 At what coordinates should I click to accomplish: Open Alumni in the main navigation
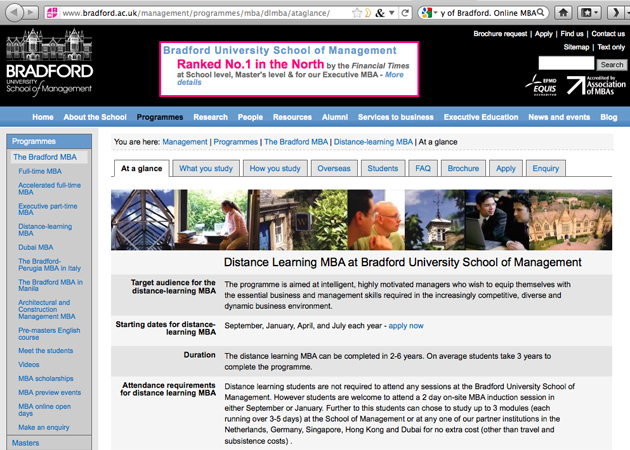[335, 117]
